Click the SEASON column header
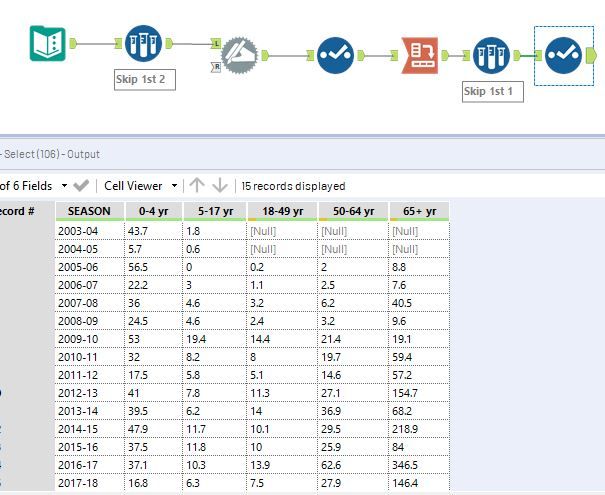605x495 pixels. (89, 211)
